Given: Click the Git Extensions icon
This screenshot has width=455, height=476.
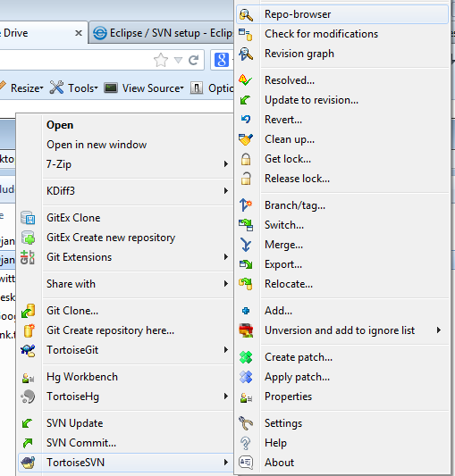Looking at the screenshot, I should [x=28, y=257].
